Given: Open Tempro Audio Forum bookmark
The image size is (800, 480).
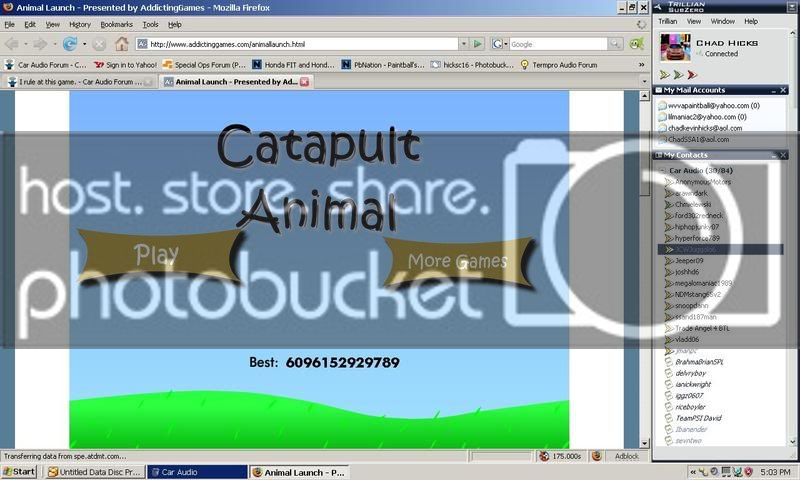Looking at the screenshot, I should point(559,65).
